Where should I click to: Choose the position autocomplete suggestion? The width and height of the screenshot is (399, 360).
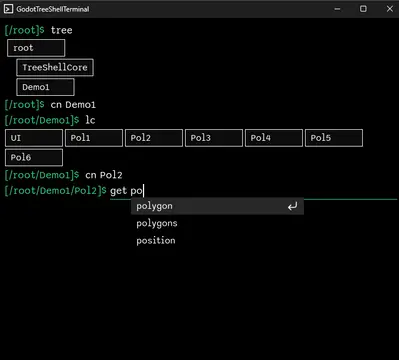coord(217,241)
